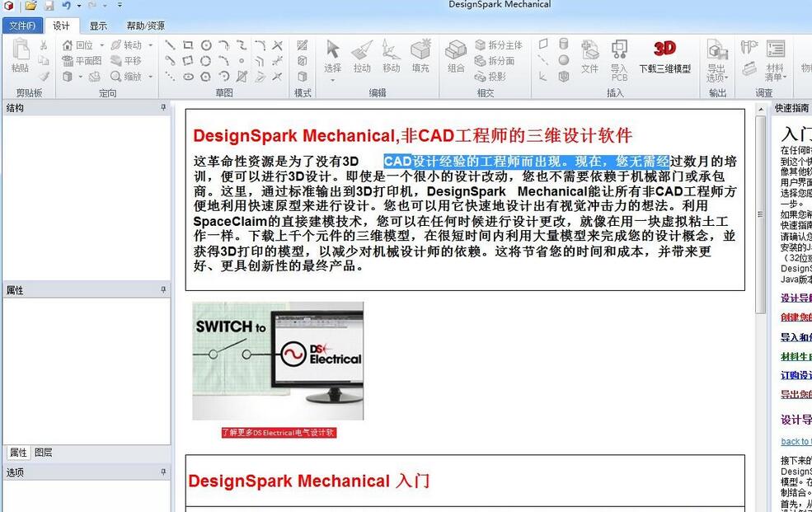Screen dimensions: 812x512
Task: Click heading 'DesignSpark Mechanical 入门'
Action: (x=308, y=481)
